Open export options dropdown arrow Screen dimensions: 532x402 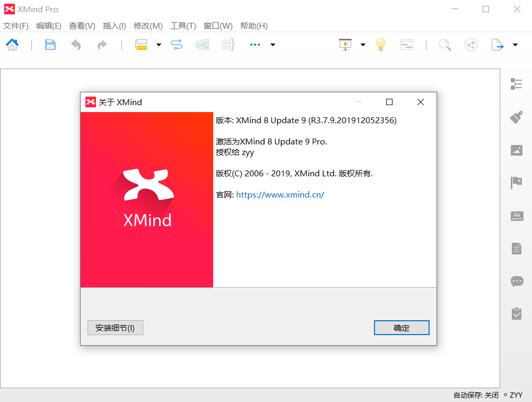pyautogui.click(x=515, y=45)
